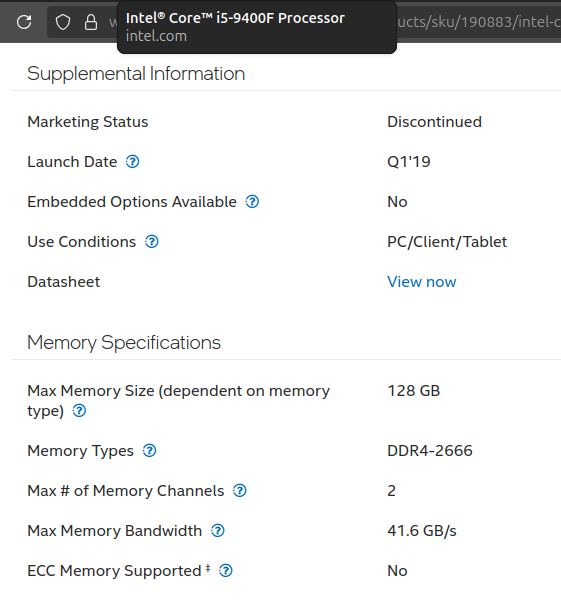This screenshot has height=604, width=561.
Task: View site security via padlock icon
Action: pyautogui.click(x=91, y=22)
